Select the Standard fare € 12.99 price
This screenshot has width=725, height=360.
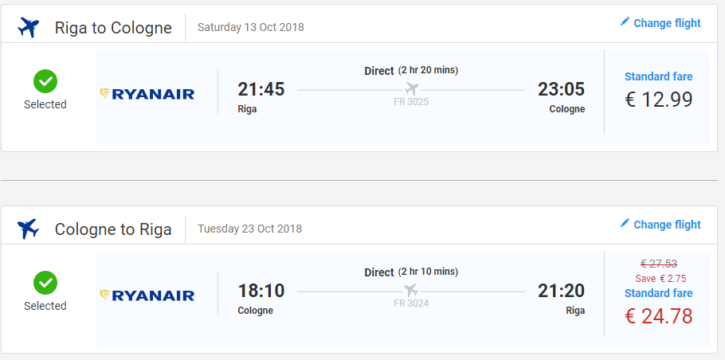coord(658,99)
